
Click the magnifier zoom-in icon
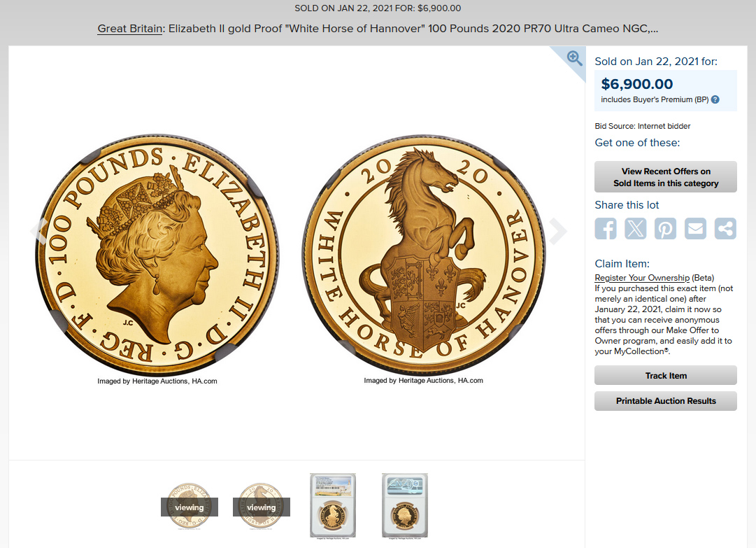574,58
